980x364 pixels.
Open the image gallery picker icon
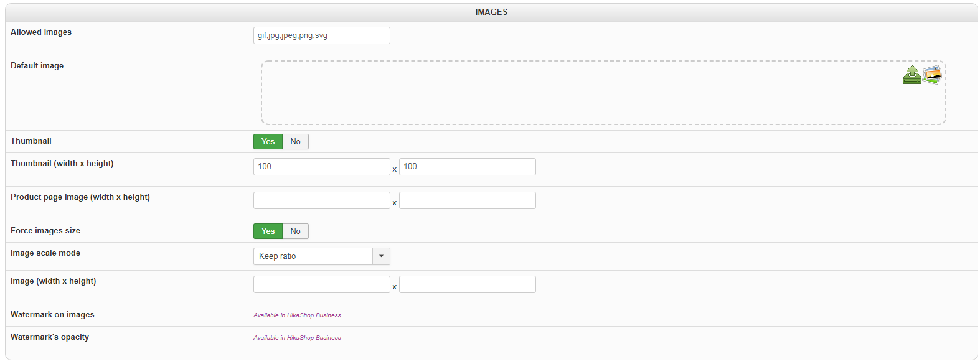click(932, 75)
